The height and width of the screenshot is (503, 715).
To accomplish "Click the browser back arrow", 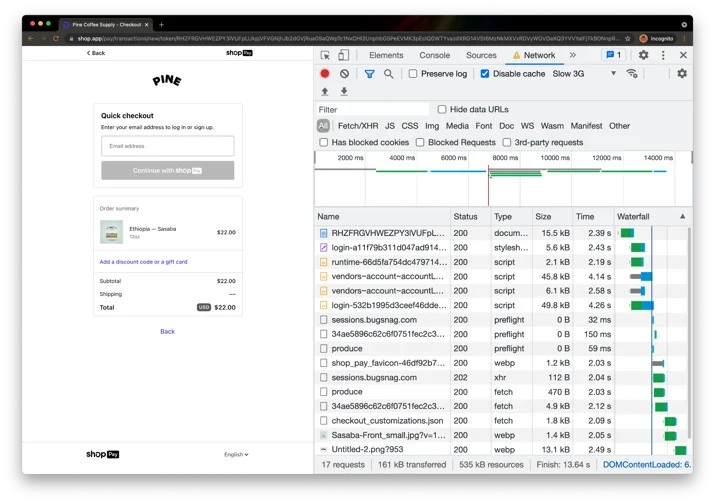I will [x=31, y=39].
